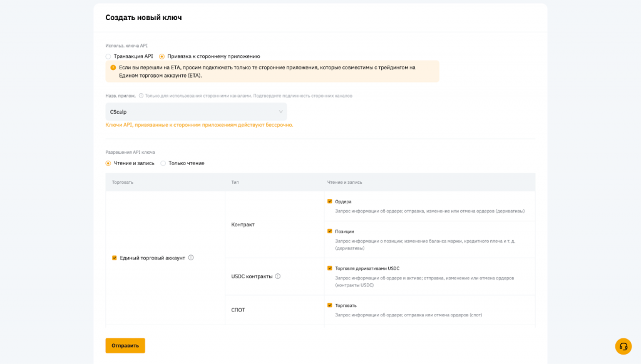Viewport: 641px width, 364px height.
Task: Open the CScalp application dropdown
Action: pos(195,112)
